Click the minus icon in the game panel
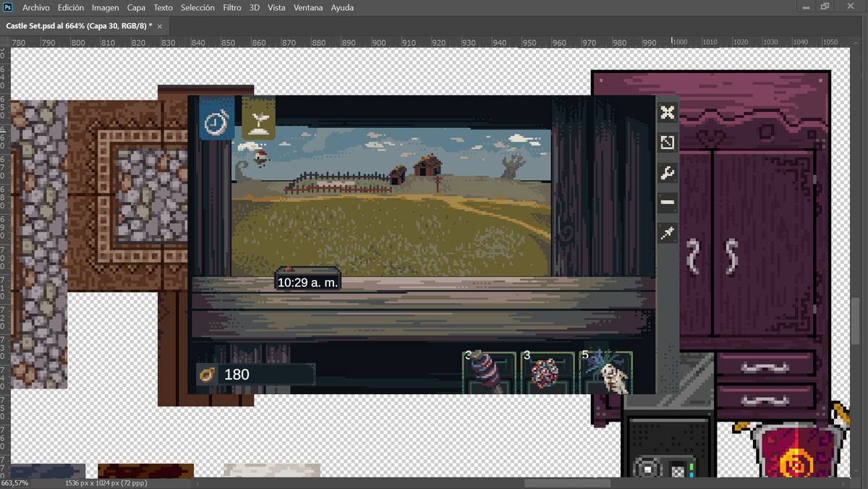The image size is (868, 489). [667, 203]
